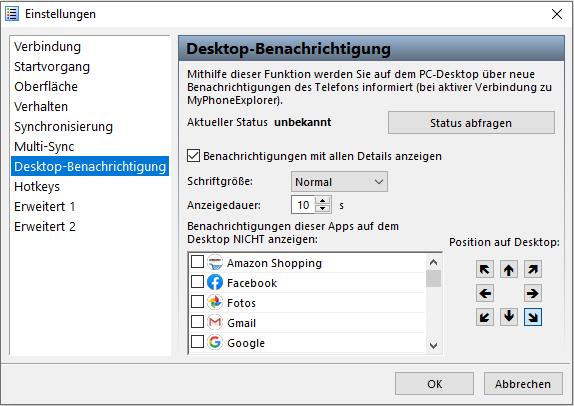The image size is (574, 406).
Task: Confirm settings with OK button
Action: (x=434, y=384)
